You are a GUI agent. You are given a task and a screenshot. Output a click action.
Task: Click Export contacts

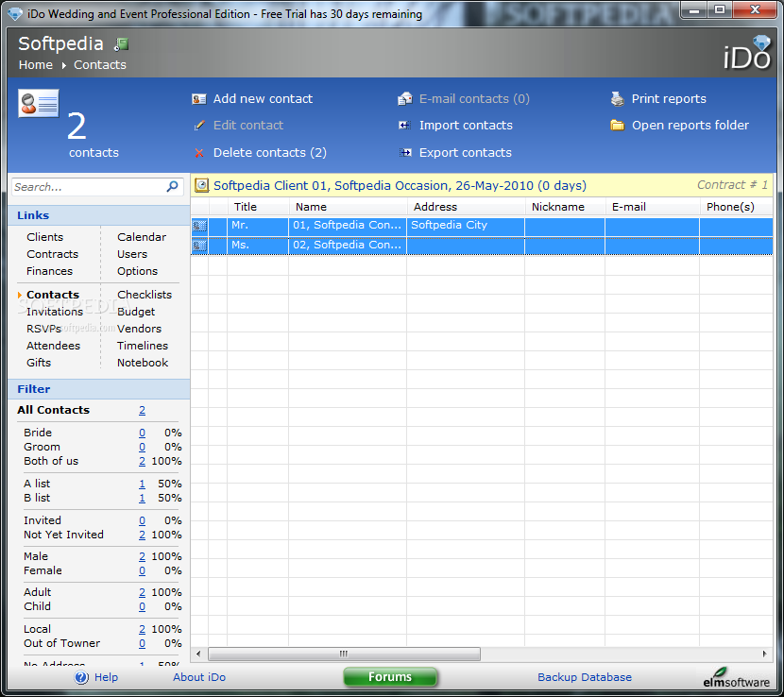coord(466,153)
